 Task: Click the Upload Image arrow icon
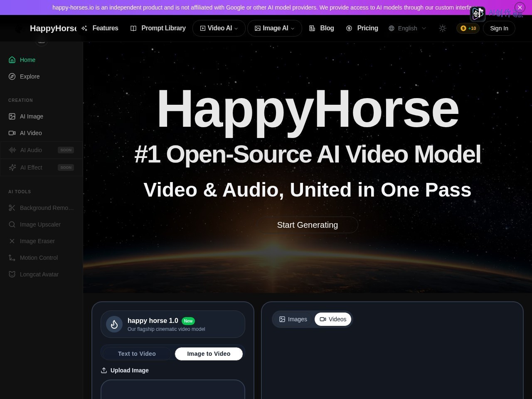click(x=104, y=370)
